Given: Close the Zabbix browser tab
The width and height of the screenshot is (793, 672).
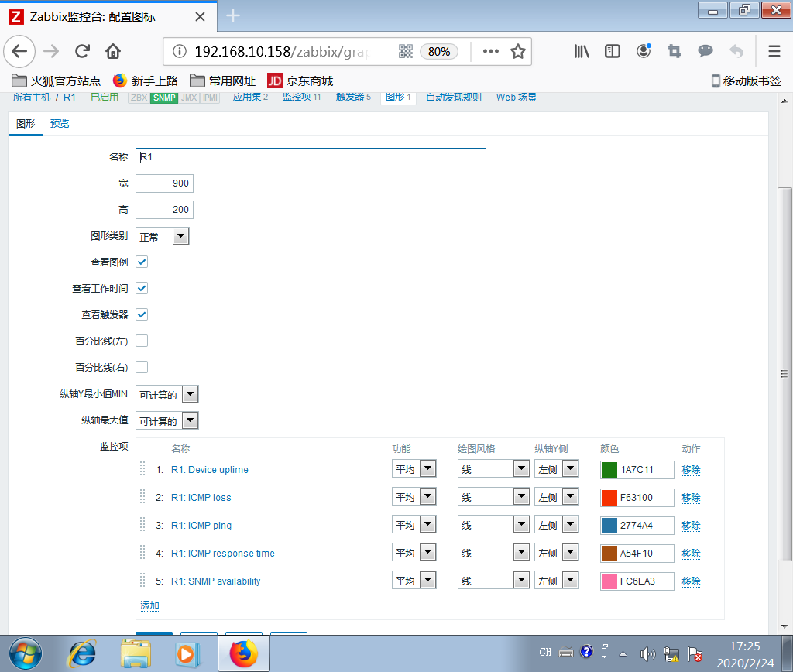Looking at the screenshot, I should [201, 17].
